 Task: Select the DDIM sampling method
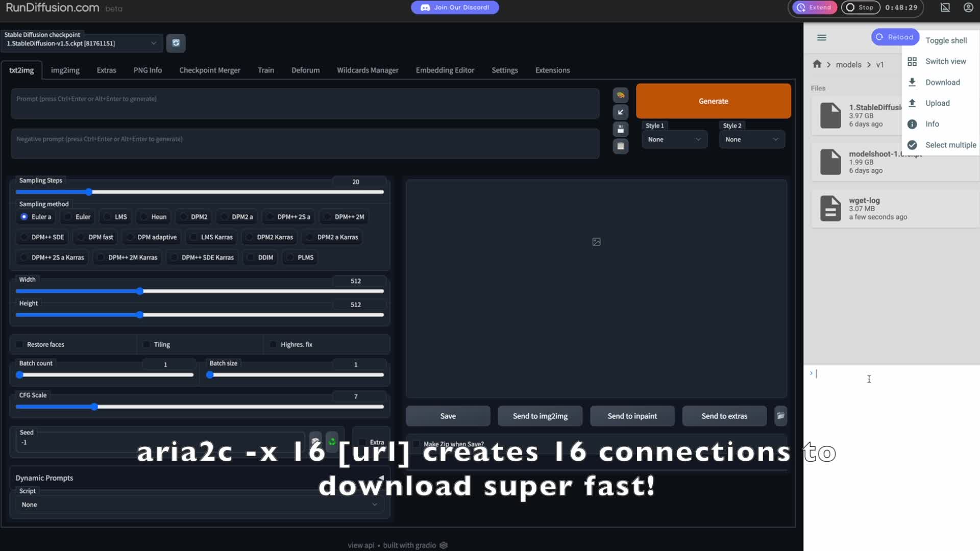pos(260,258)
